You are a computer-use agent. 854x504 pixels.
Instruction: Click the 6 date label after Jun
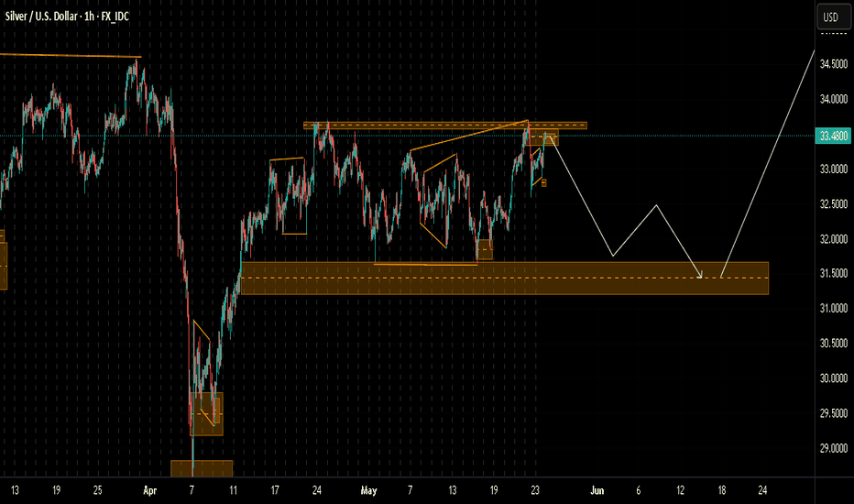(639, 490)
